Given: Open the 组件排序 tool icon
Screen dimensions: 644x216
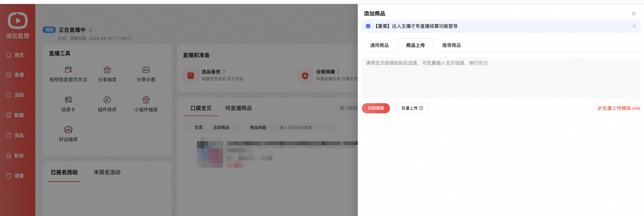Looking at the screenshot, I should [x=107, y=100].
